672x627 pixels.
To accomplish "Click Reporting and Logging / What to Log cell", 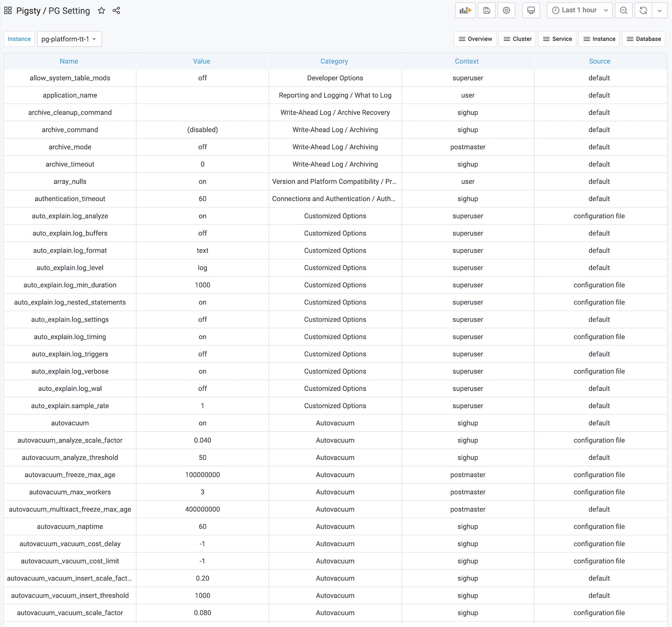I will pyautogui.click(x=335, y=95).
